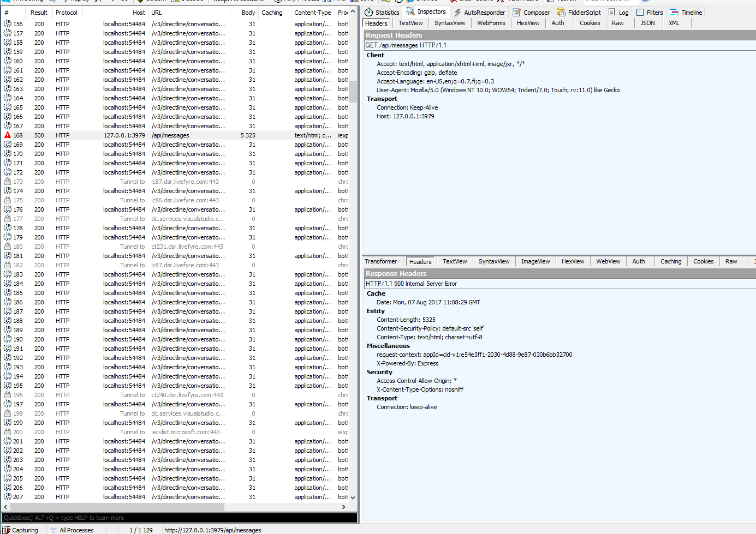Select the response Transformer tab
Screen dimensions: 756x534
381,261
